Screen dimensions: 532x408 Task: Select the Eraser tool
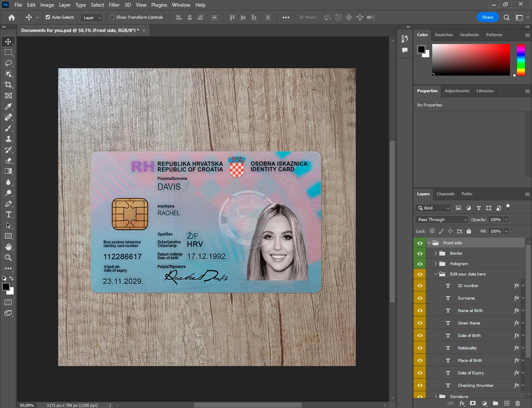9,161
